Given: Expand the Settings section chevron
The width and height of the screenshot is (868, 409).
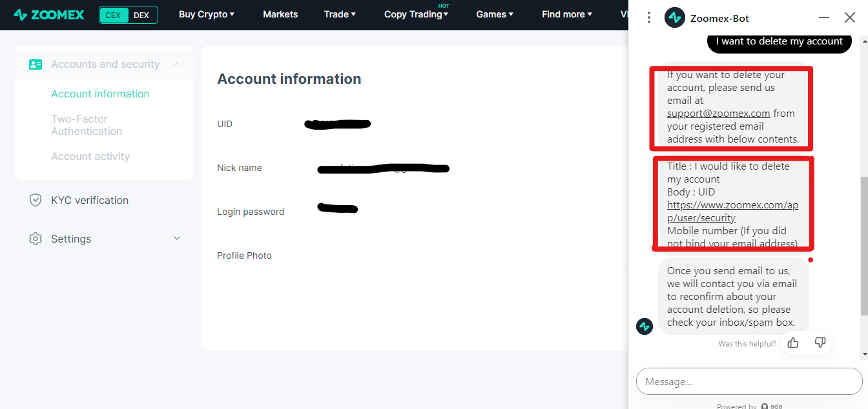Looking at the screenshot, I should 177,239.
